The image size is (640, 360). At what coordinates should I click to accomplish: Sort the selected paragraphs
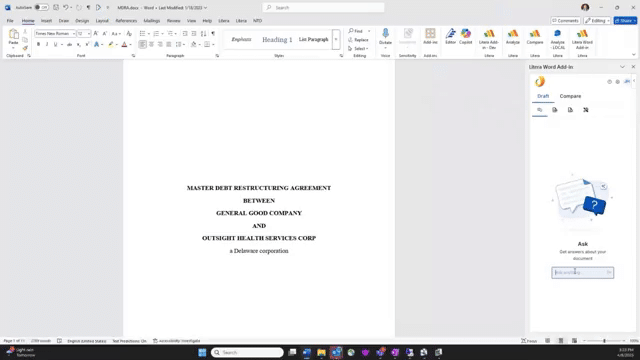203,33
